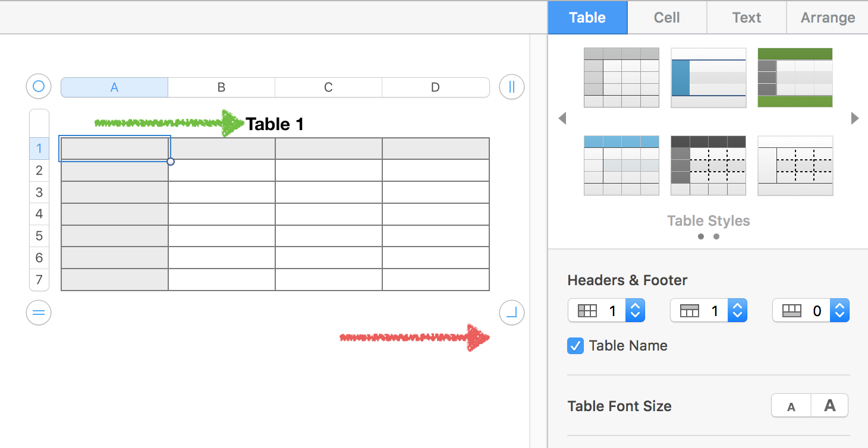Click the circular table select handle
Screen dimensions: 868x448
tap(39, 87)
